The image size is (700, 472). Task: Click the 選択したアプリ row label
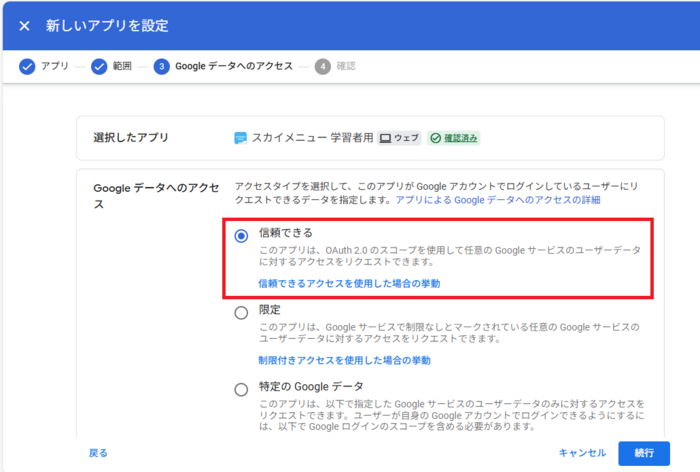[x=131, y=138]
